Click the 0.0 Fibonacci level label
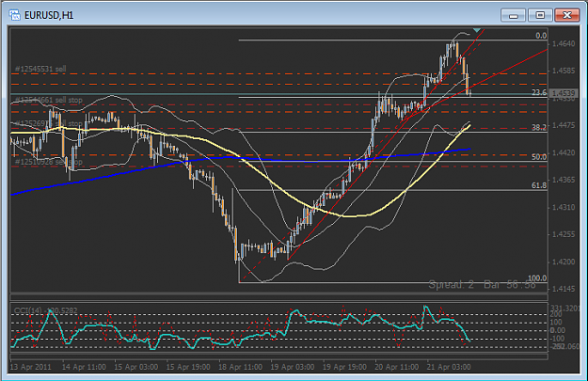588x381 pixels. pos(541,36)
